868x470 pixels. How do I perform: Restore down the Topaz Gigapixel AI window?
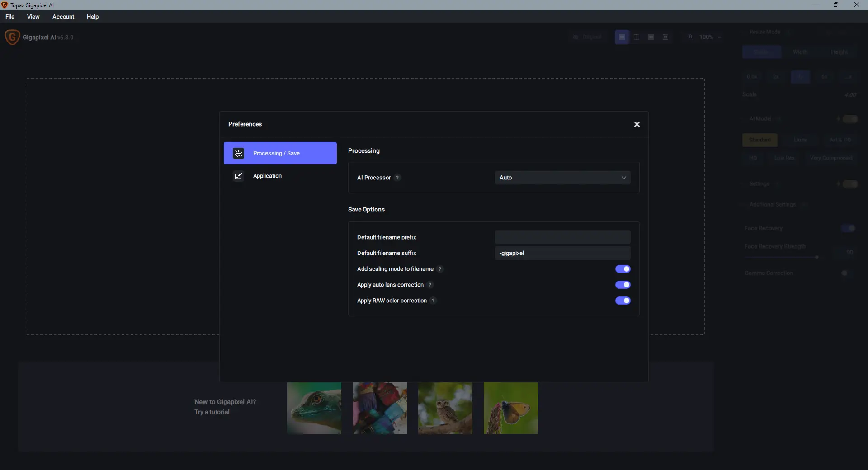tap(836, 5)
